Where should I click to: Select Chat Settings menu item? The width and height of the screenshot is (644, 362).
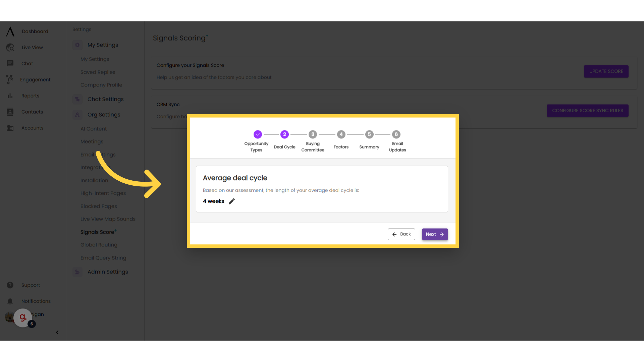[105, 99]
